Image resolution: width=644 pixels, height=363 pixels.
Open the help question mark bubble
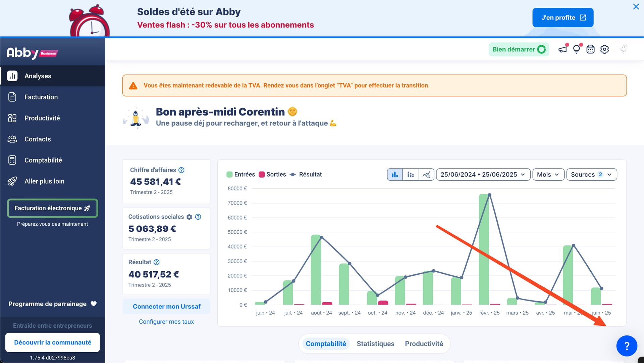627,346
